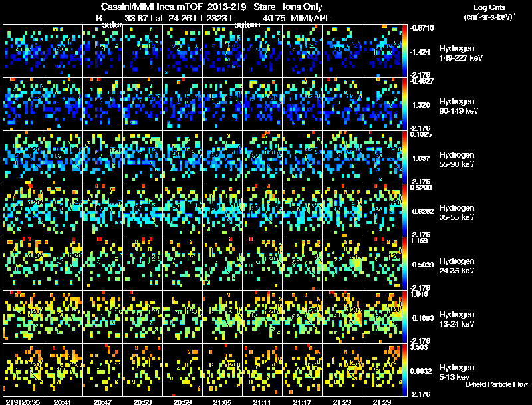Screen dimensions: 532x405
Task: Open the Hydrogen 55-90 keV panel at 20:47
Action: (103, 158)
